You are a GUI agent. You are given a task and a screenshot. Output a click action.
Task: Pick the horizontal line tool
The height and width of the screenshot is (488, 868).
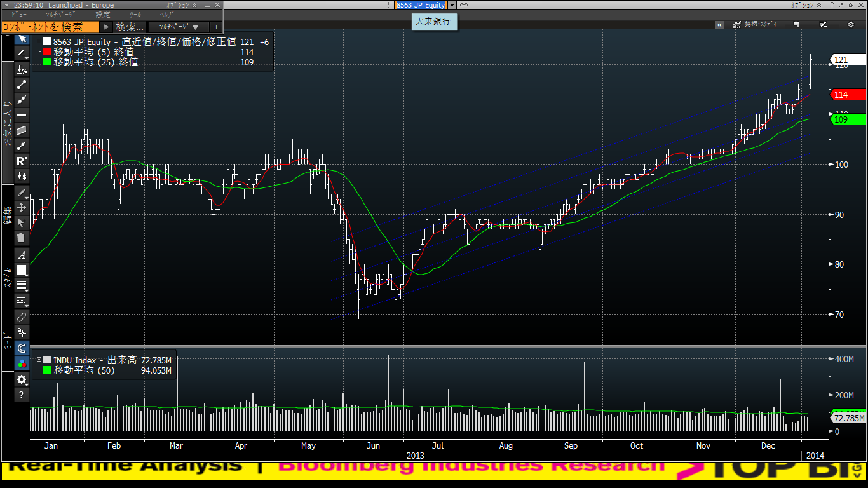[22, 115]
